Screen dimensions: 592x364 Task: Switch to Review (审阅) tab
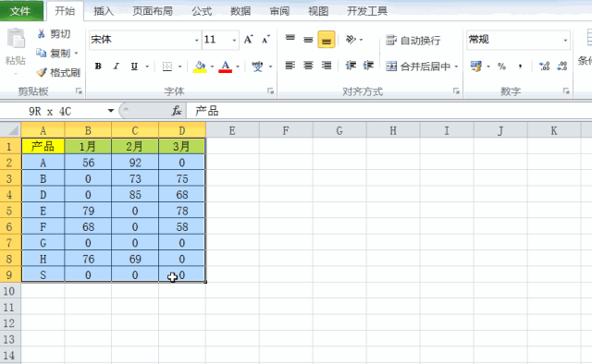[x=279, y=11]
